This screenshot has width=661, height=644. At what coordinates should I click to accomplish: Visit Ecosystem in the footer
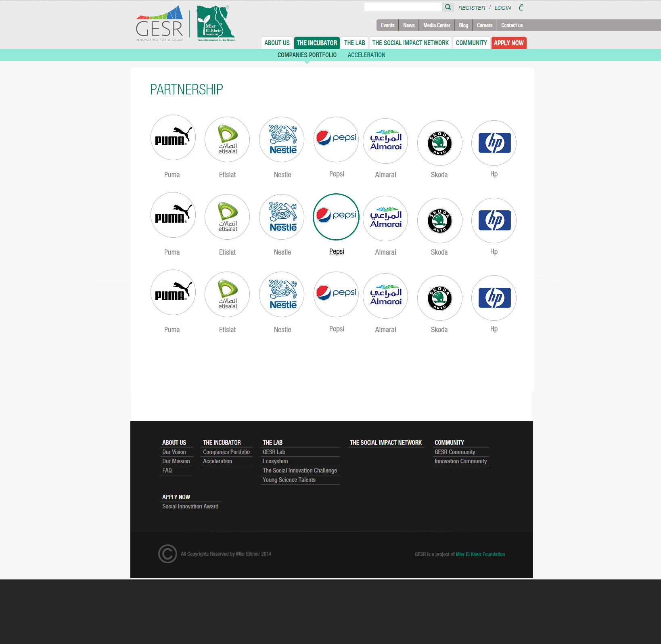coord(275,461)
